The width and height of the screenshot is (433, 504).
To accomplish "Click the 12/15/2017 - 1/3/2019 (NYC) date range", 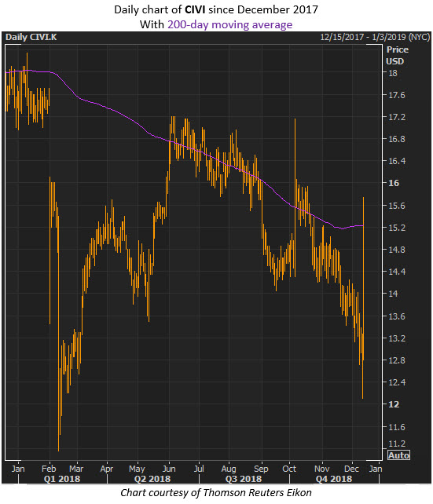I will (375, 37).
